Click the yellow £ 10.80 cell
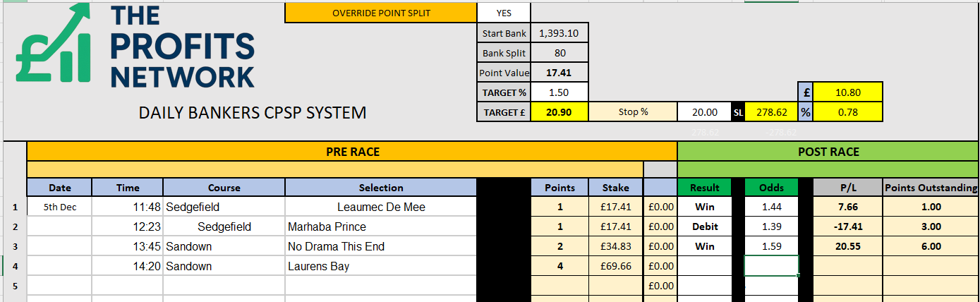This screenshot has width=980, height=302. point(848,92)
